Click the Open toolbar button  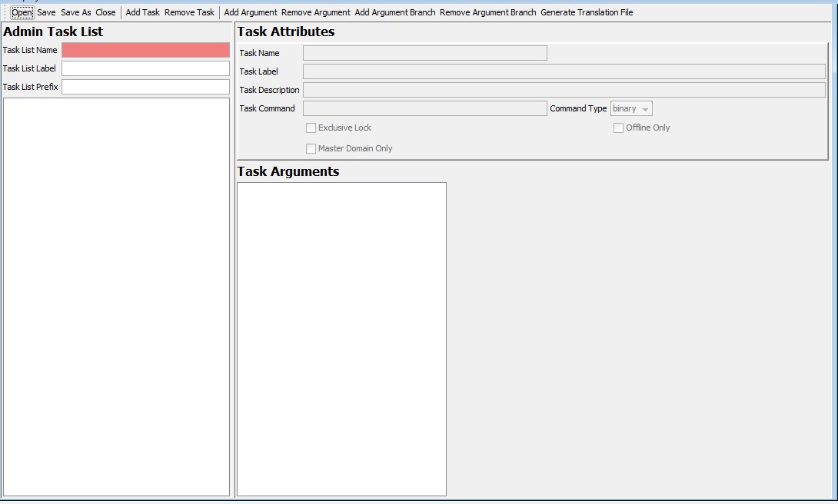tap(22, 12)
